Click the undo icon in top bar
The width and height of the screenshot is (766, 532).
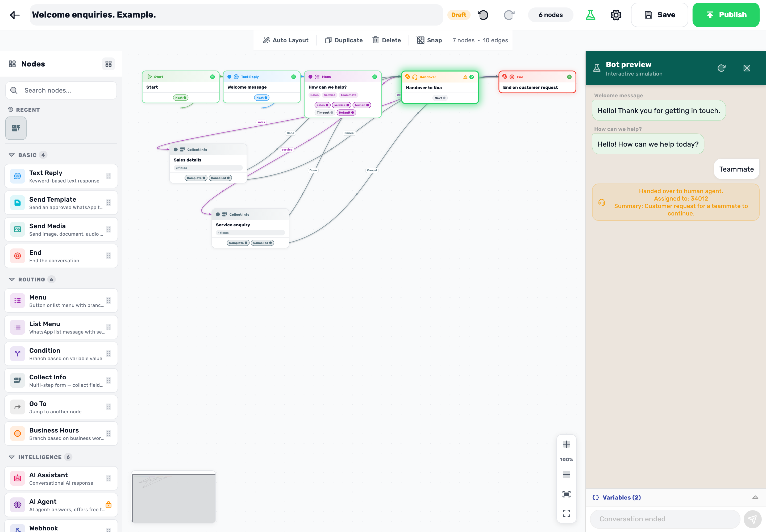(x=483, y=15)
